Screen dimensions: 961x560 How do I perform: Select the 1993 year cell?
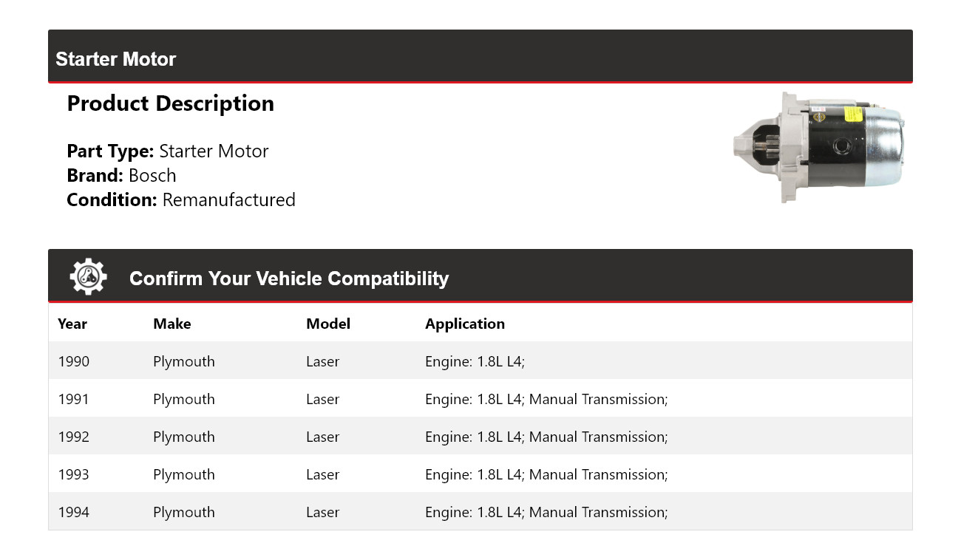coord(74,474)
